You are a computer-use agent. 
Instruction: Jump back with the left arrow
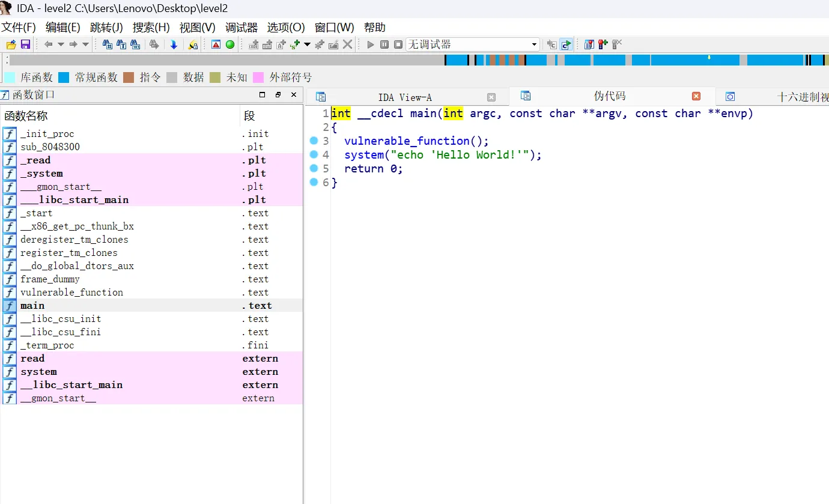(x=49, y=44)
